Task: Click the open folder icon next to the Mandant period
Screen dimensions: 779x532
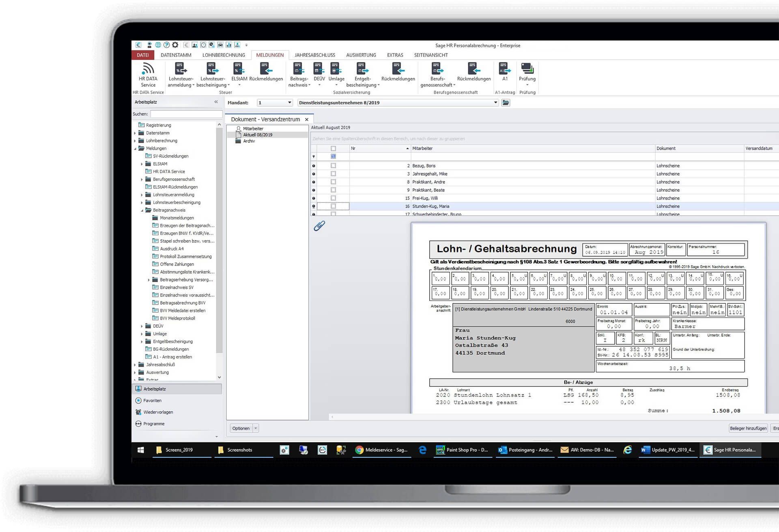Action: tap(506, 103)
